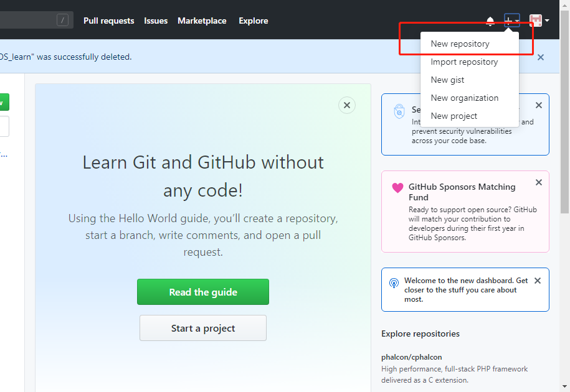The image size is (570, 392).
Task: Open the notifications bell icon
Action: (x=490, y=21)
